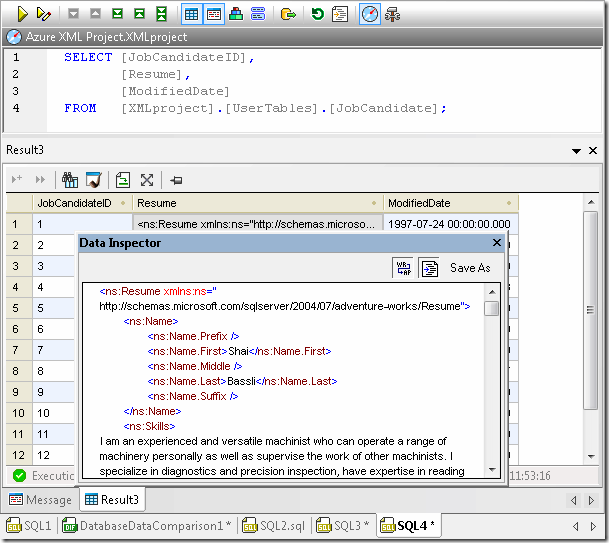Click the Data Inspector vertical scrollbar thumb

491,308
